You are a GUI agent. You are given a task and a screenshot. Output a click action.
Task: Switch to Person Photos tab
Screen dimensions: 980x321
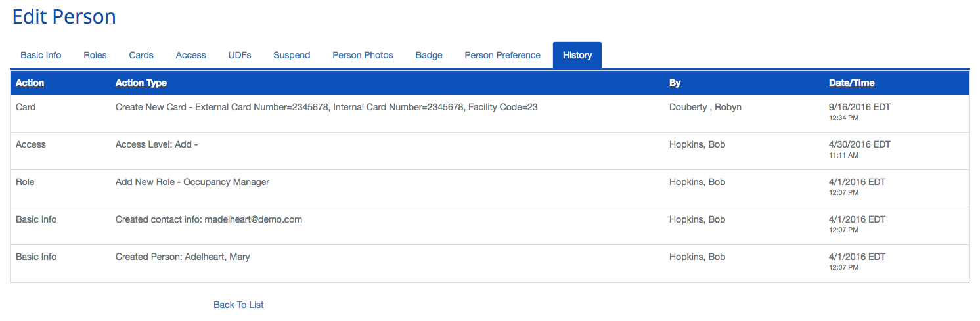pyautogui.click(x=363, y=55)
